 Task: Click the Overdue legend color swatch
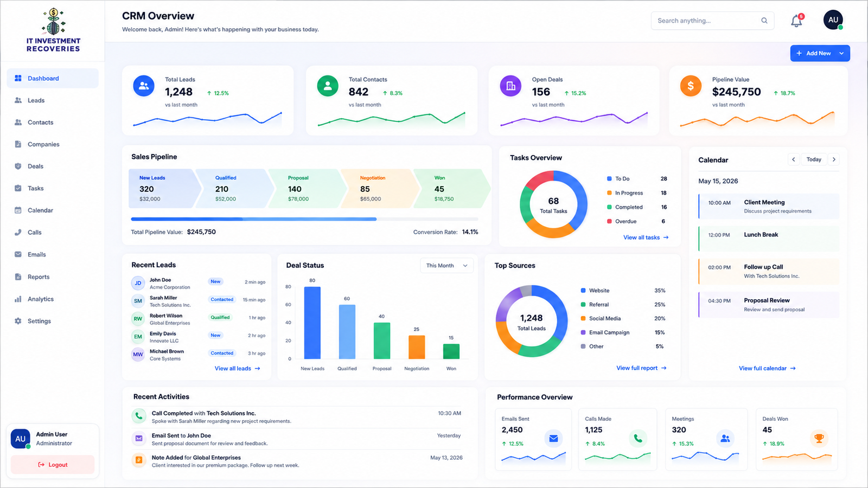tap(610, 221)
